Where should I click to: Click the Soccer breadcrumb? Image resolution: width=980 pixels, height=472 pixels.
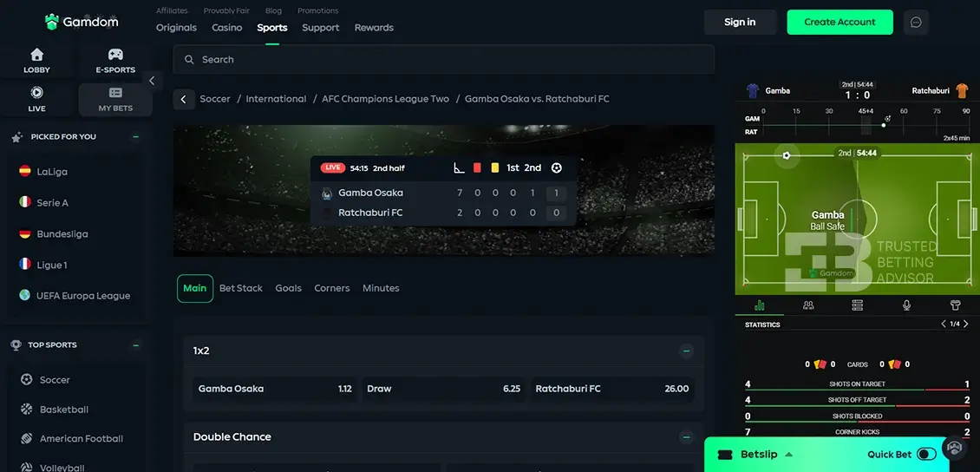(x=215, y=99)
